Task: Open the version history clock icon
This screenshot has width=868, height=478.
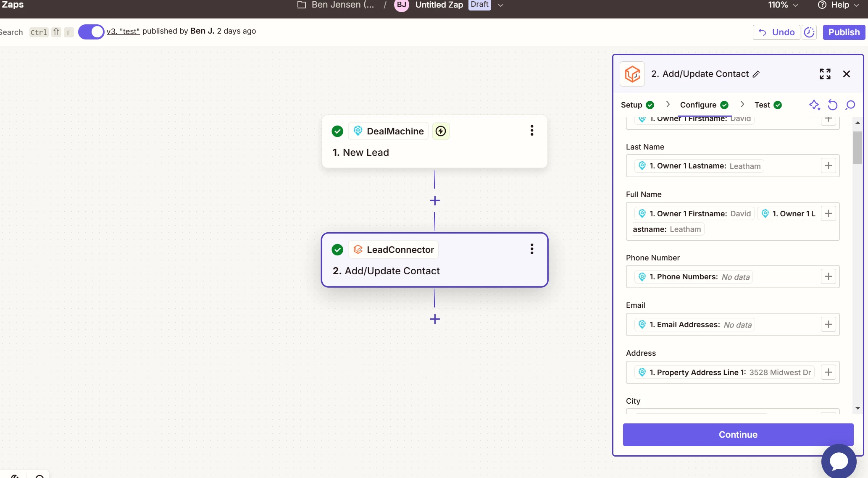Action: click(x=809, y=32)
